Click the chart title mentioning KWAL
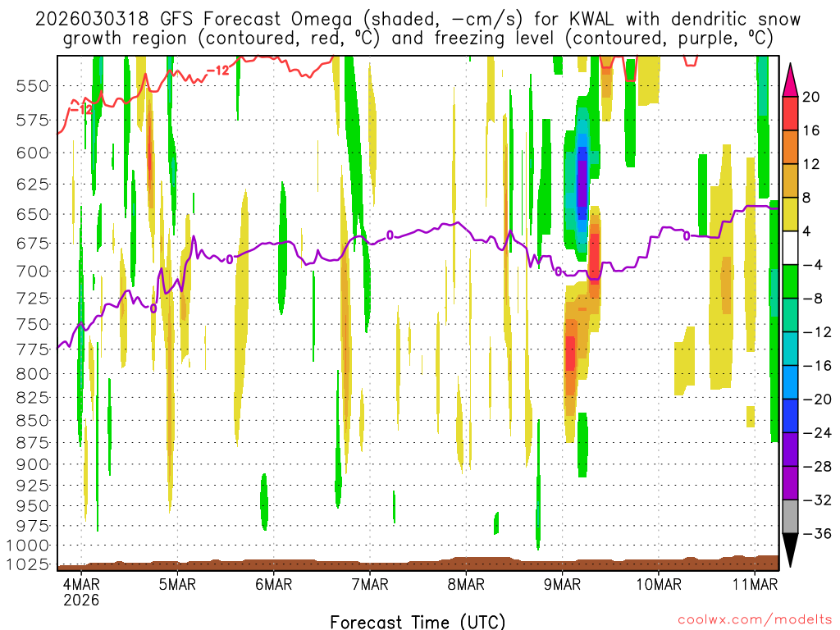Viewport: 840px width, 630px height. click(418, 29)
